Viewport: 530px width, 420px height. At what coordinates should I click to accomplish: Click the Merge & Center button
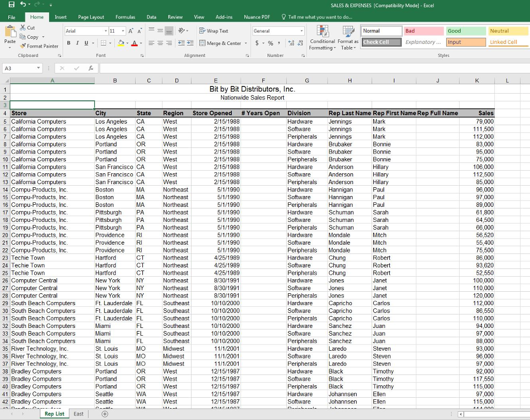220,43
